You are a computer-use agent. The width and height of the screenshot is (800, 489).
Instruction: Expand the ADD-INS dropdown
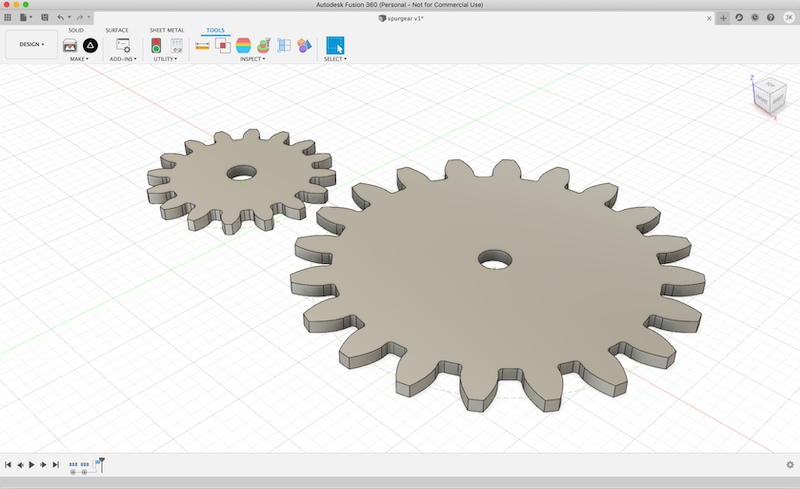tap(123, 59)
